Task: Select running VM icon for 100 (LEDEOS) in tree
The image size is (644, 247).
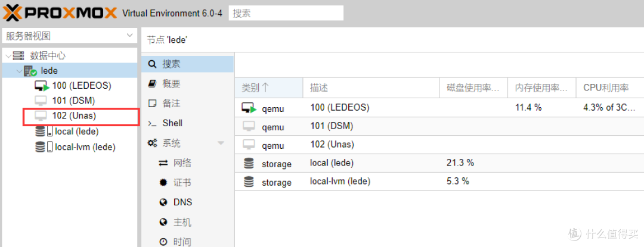Action: (42, 86)
